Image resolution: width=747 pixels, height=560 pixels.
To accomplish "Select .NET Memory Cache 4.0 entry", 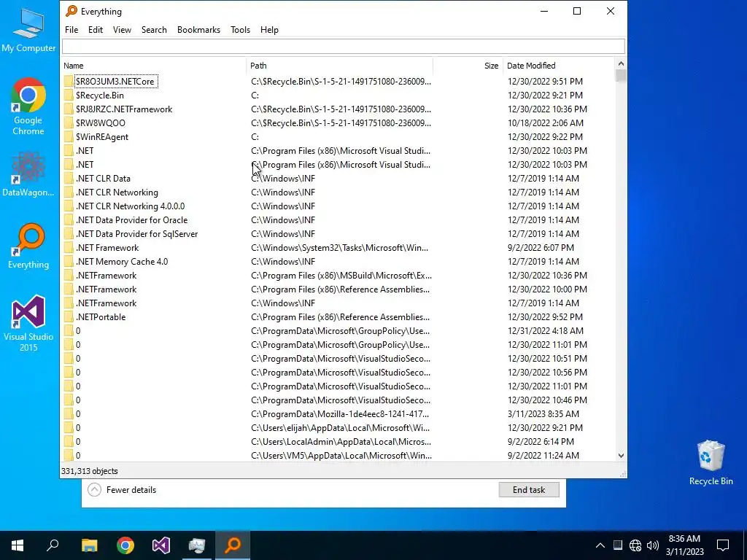I will 122,262.
